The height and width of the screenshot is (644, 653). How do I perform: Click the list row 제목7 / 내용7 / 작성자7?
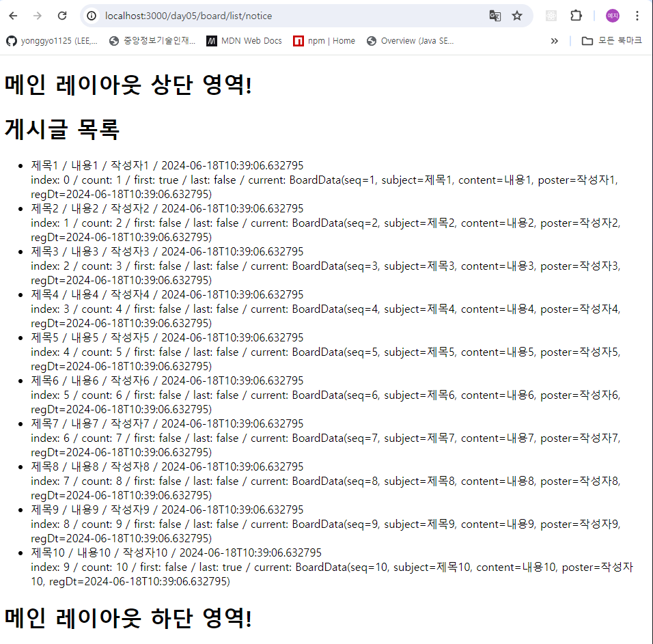click(x=167, y=424)
